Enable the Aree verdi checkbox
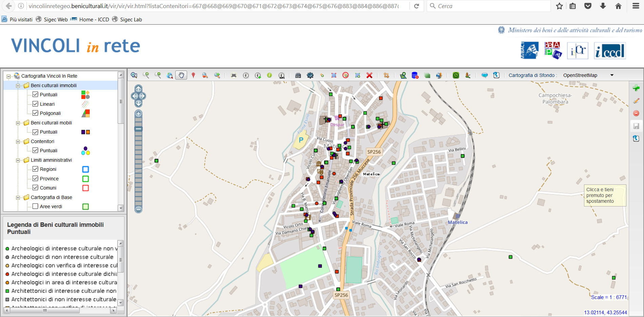644x317 pixels. pyautogui.click(x=35, y=206)
